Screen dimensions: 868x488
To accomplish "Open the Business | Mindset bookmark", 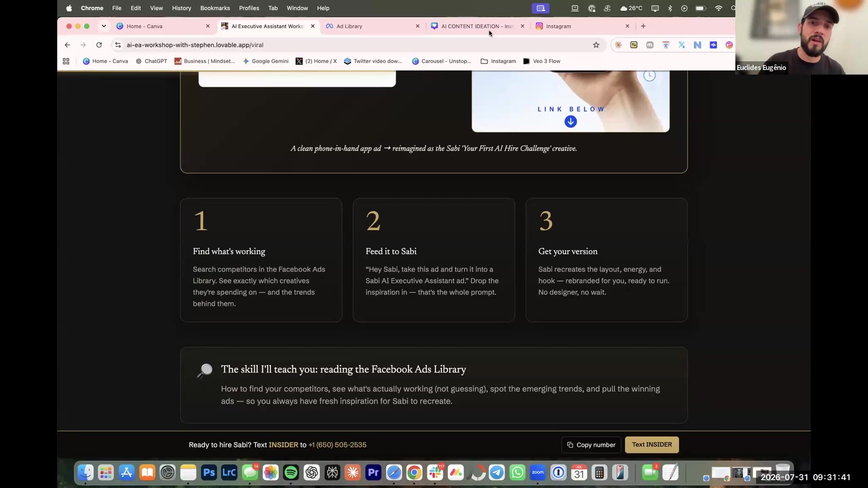I will pyautogui.click(x=205, y=61).
